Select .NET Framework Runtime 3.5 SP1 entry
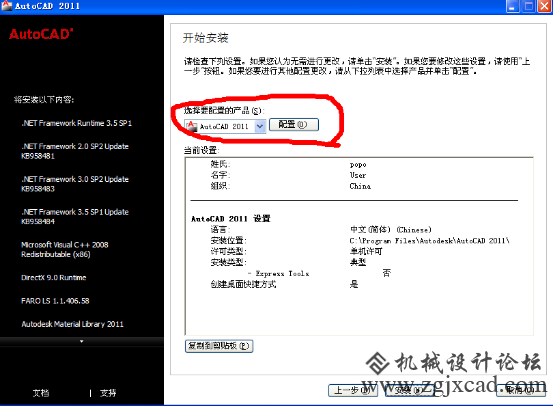Image resolution: width=554 pixels, height=406 pixels. 77,123
